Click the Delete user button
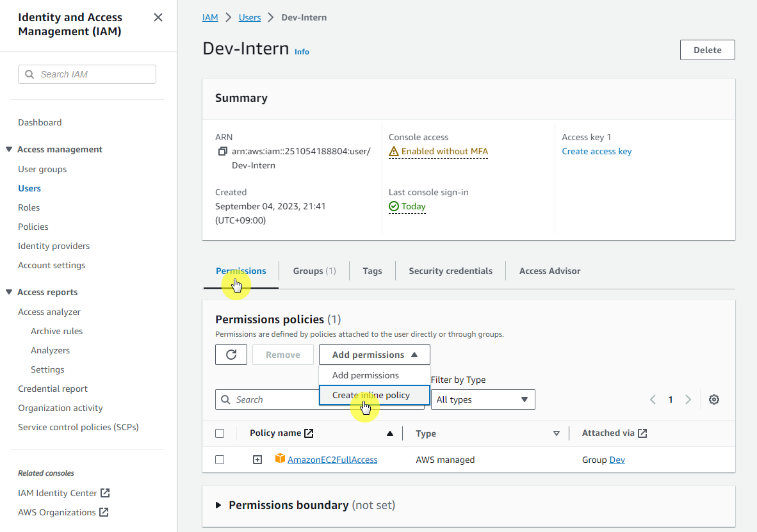This screenshot has width=757, height=532. tap(707, 50)
